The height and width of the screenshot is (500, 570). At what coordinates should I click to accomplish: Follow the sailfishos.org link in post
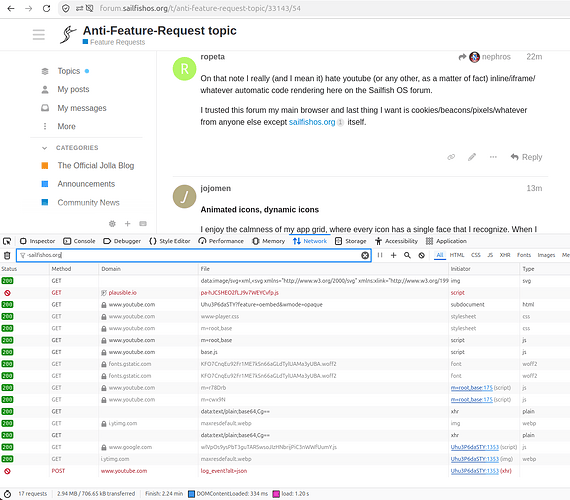(x=312, y=122)
